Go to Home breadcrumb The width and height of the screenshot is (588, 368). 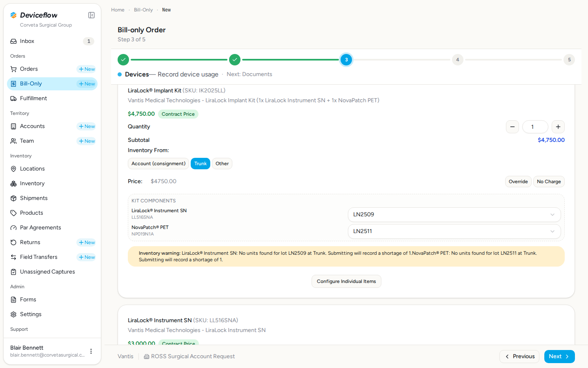tap(118, 10)
